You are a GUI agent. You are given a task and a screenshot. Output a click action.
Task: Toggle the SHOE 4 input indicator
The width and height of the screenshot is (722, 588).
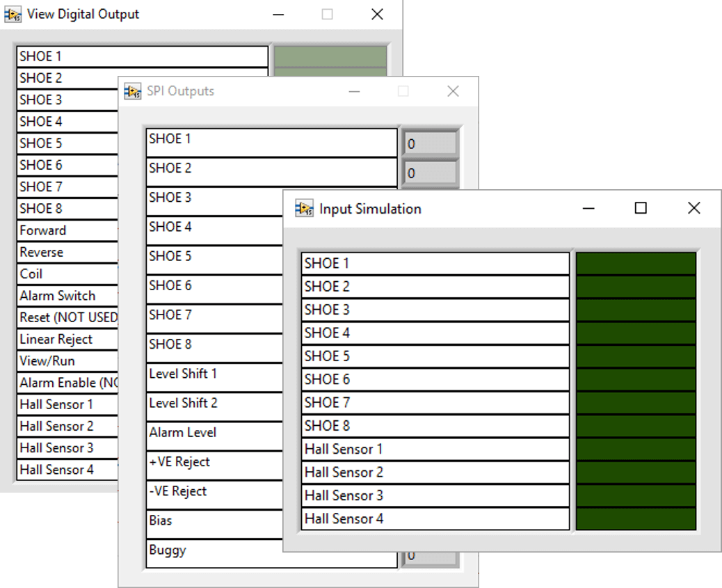click(634, 333)
